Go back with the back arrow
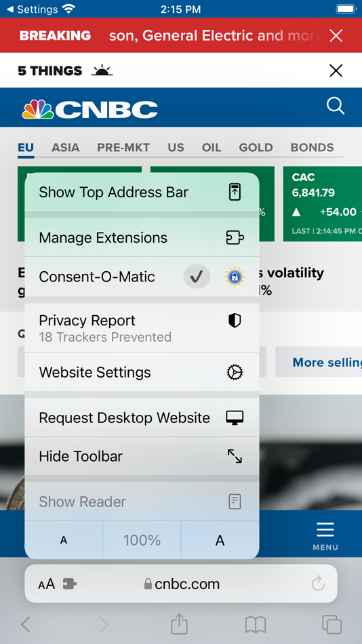Image resolution: width=362 pixels, height=644 pixels. pos(26,625)
